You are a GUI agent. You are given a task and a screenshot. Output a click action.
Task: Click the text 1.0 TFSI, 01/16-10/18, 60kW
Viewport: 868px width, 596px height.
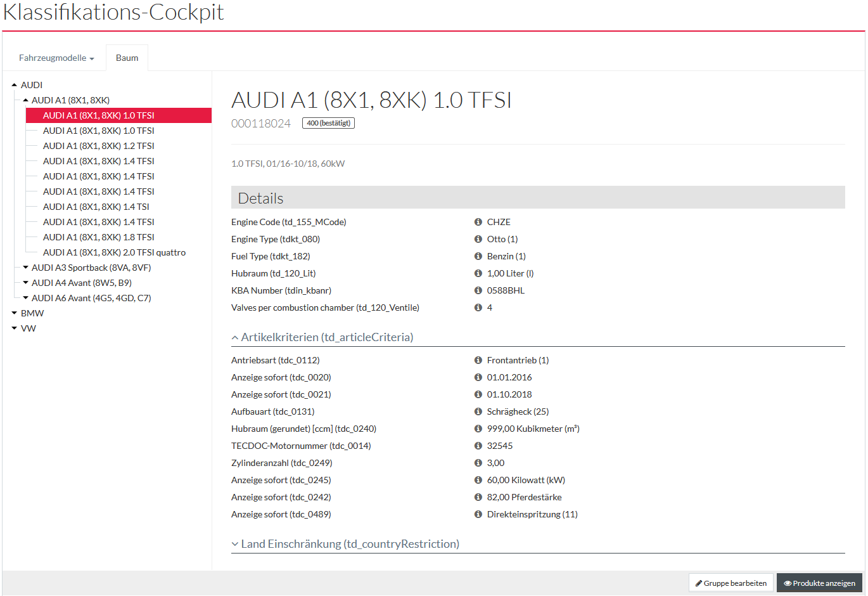pos(288,164)
